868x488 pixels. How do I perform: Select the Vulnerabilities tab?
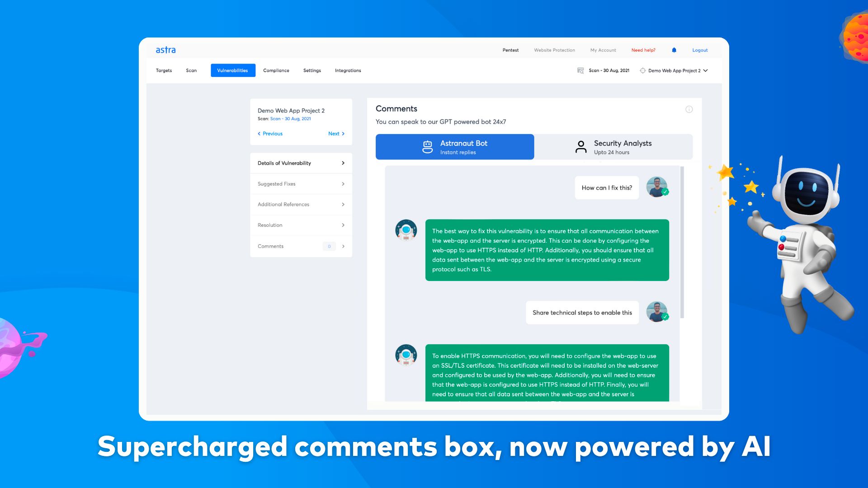(x=233, y=70)
